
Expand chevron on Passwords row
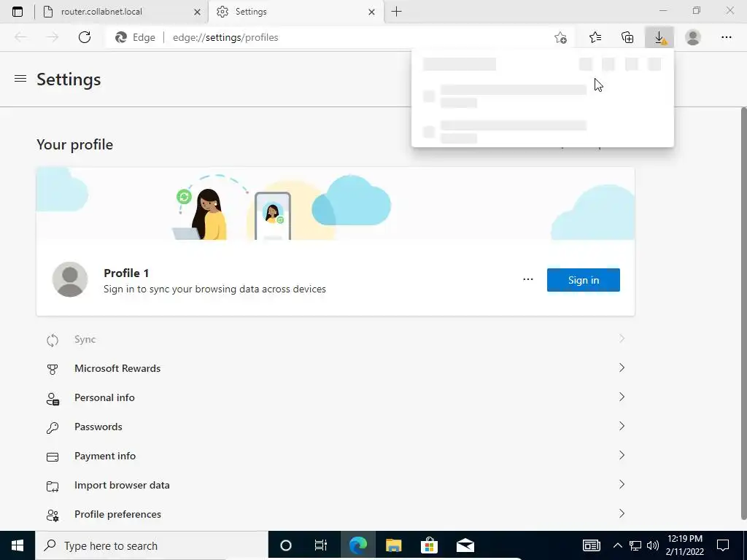[x=622, y=426]
